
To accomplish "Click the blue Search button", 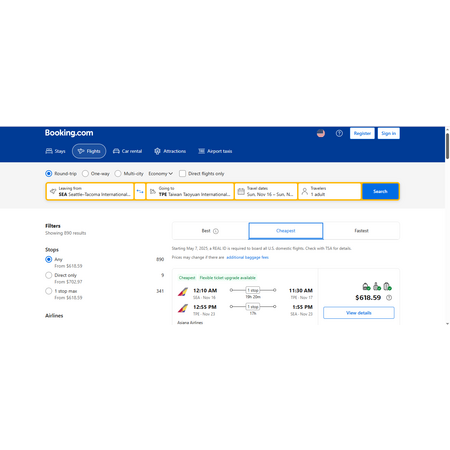I will tap(380, 191).
